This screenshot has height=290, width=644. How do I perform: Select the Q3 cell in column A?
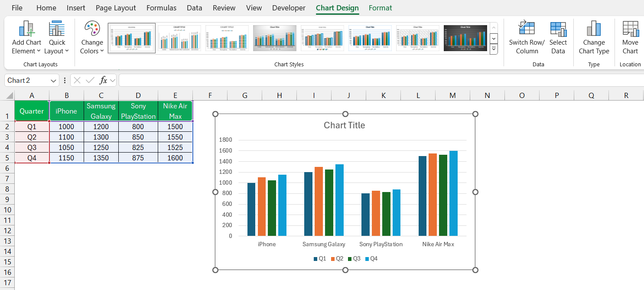[x=32, y=147]
